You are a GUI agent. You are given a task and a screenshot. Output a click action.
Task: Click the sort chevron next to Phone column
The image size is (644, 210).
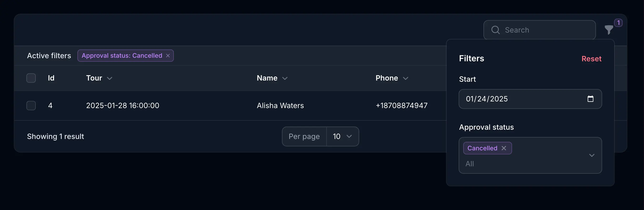[x=406, y=78]
